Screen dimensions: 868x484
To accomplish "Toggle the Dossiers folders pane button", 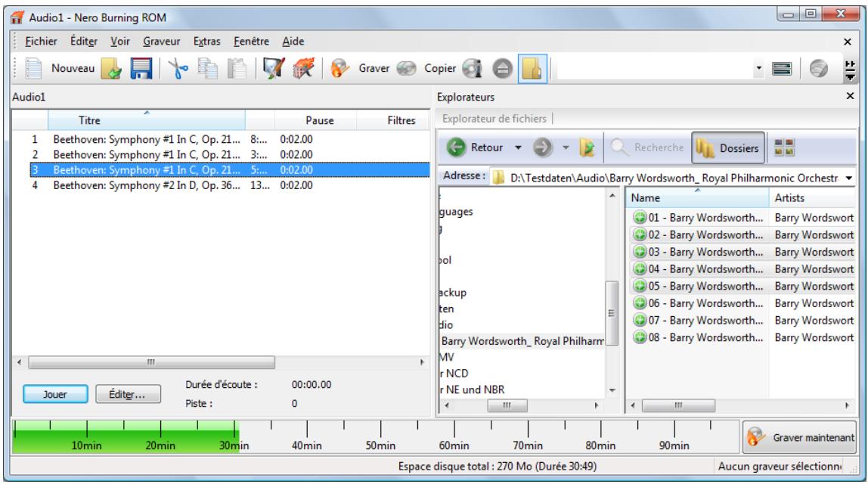I will [x=728, y=148].
